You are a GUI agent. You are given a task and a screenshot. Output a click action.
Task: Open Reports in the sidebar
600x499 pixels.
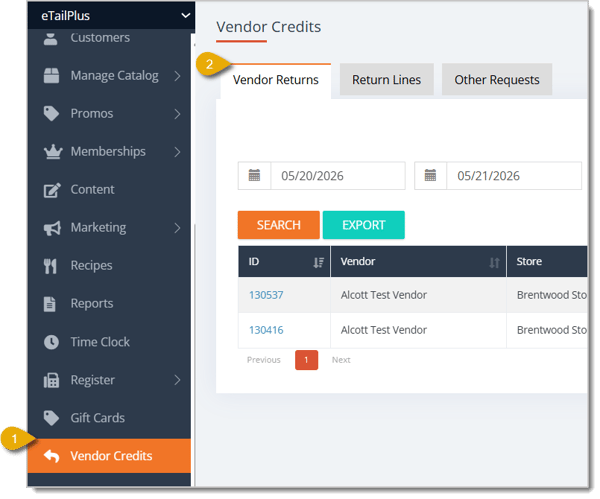[x=92, y=304]
